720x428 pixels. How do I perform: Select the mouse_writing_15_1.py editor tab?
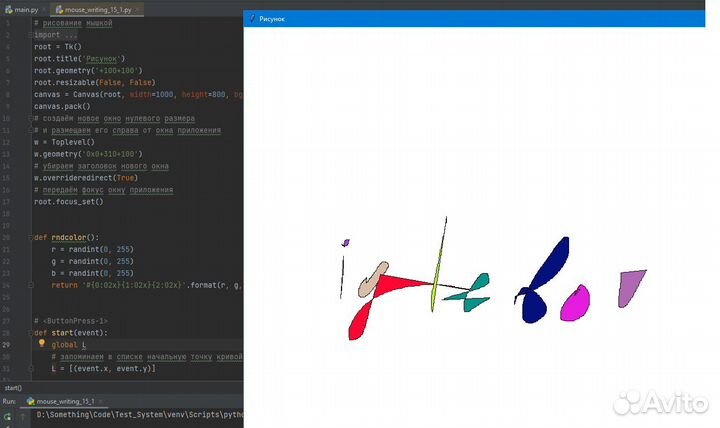[96, 9]
